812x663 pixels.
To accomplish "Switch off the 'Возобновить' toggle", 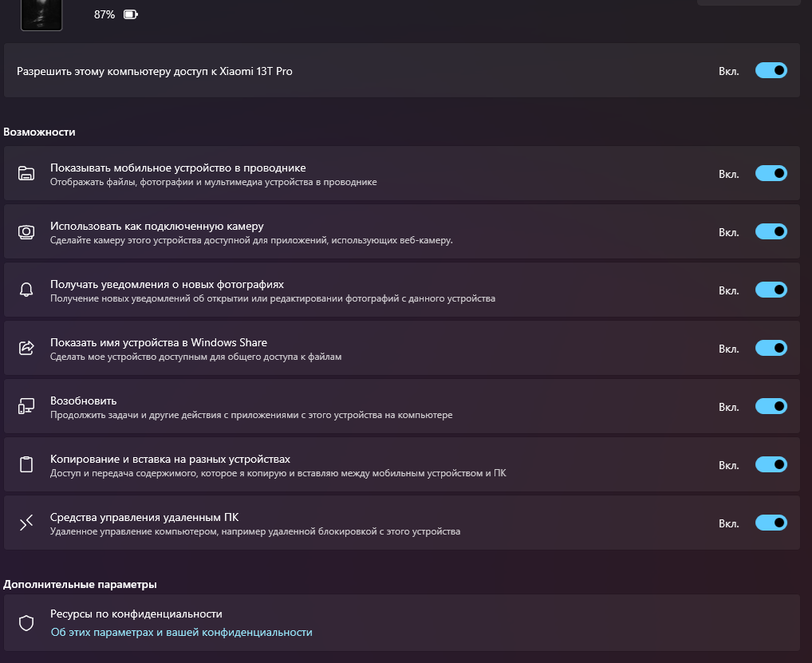I will click(x=771, y=407).
